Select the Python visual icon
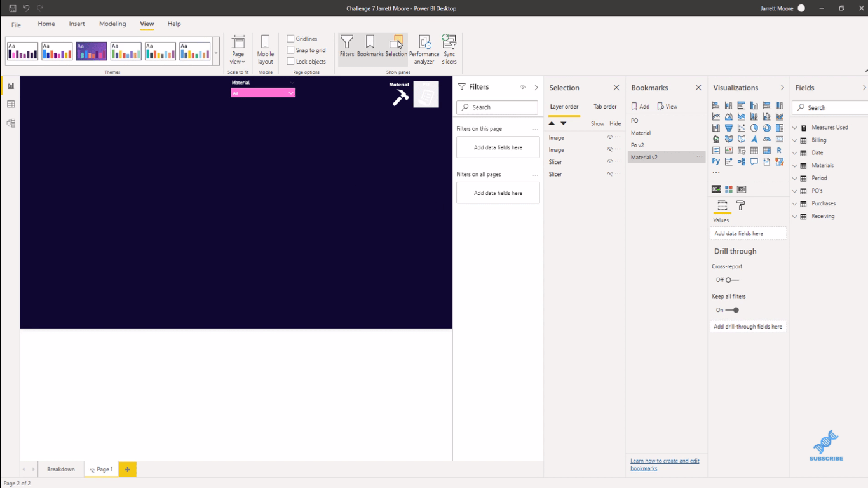 coord(716,162)
